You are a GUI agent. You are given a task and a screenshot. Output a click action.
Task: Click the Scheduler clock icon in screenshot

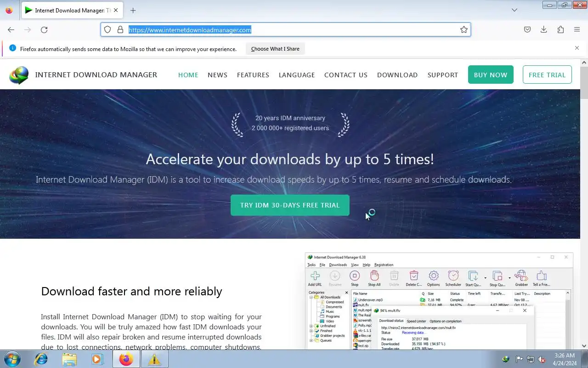pyautogui.click(x=453, y=279)
